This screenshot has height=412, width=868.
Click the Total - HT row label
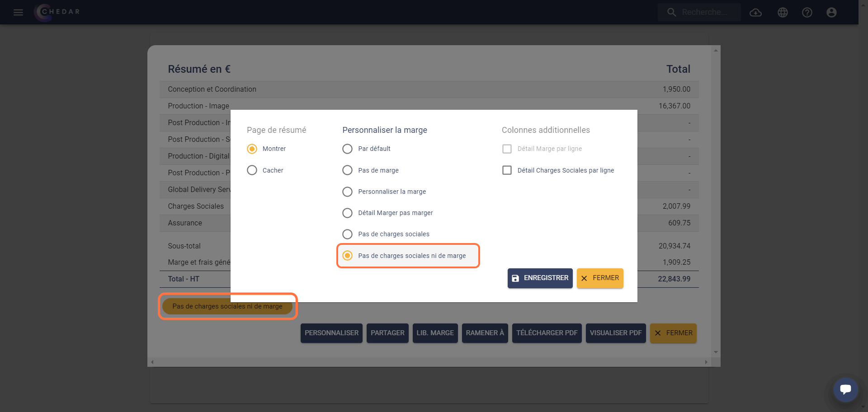click(184, 279)
